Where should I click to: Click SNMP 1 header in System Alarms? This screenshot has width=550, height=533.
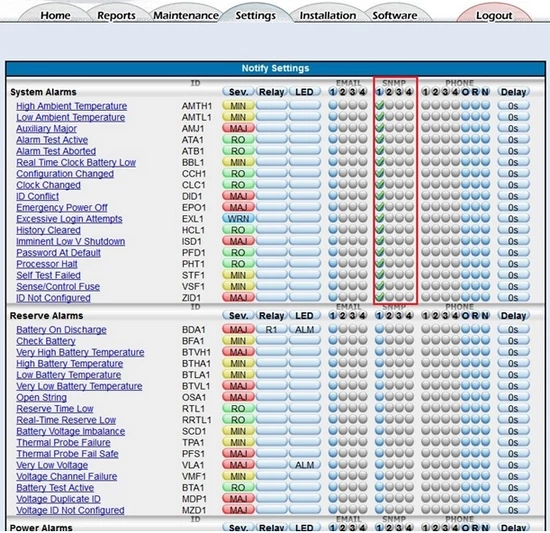click(x=379, y=92)
